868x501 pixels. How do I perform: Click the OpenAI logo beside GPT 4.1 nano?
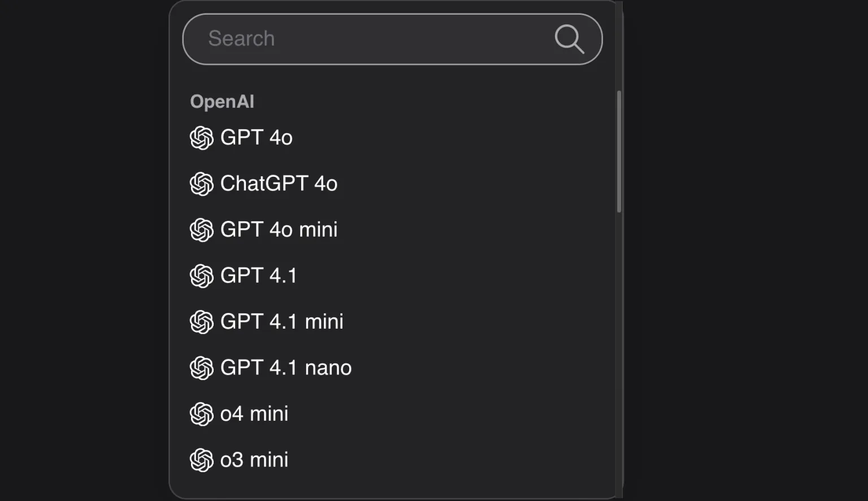[x=202, y=368]
